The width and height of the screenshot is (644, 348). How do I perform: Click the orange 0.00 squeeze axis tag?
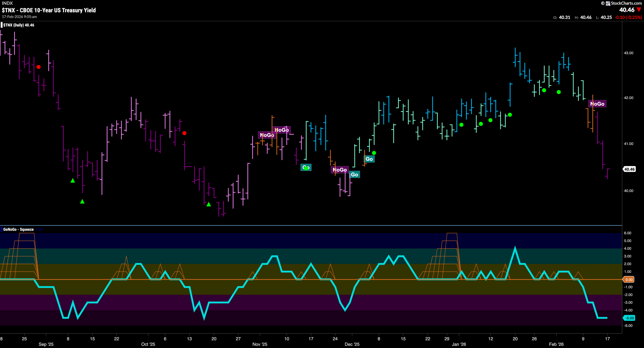[629, 280]
